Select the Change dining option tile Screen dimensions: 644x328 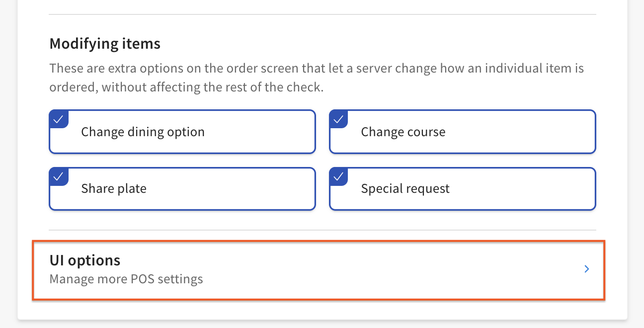click(x=182, y=131)
